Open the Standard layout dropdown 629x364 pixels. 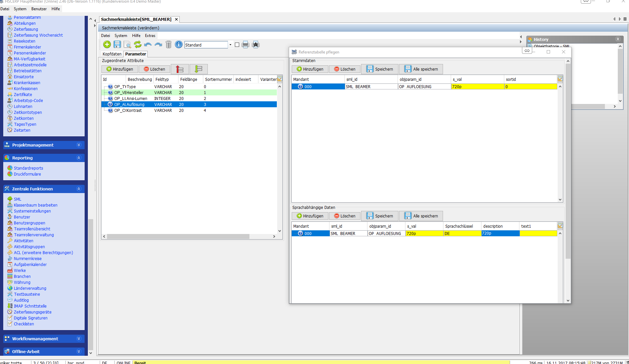tap(230, 45)
